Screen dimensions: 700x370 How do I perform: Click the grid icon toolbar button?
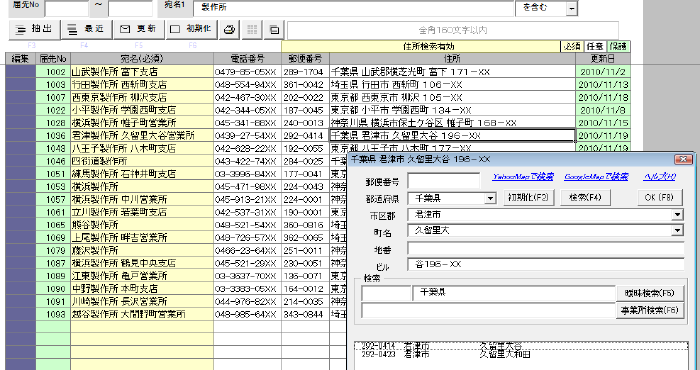[x=252, y=30]
